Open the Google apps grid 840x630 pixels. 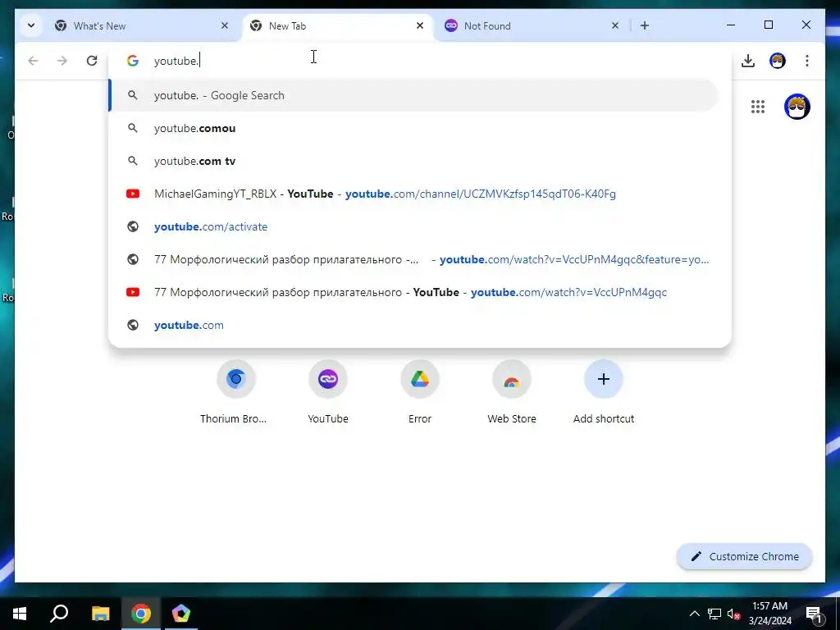point(757,107)
